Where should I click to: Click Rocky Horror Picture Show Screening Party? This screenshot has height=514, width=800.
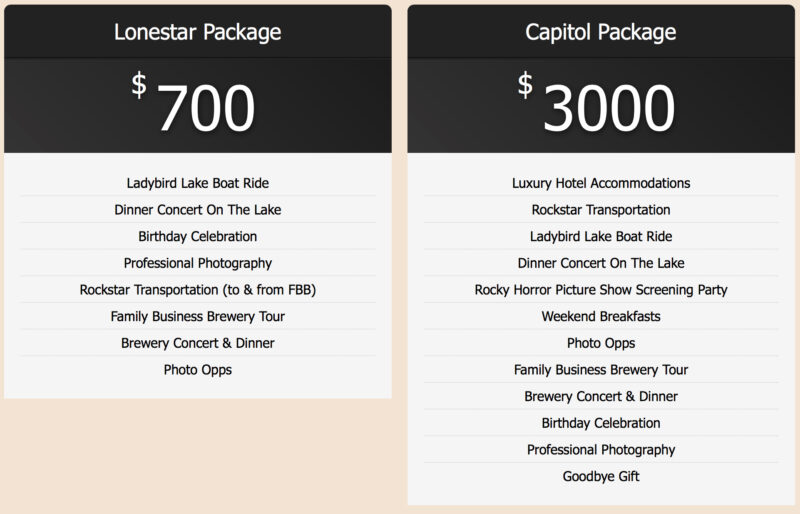(x=600, y=290)
